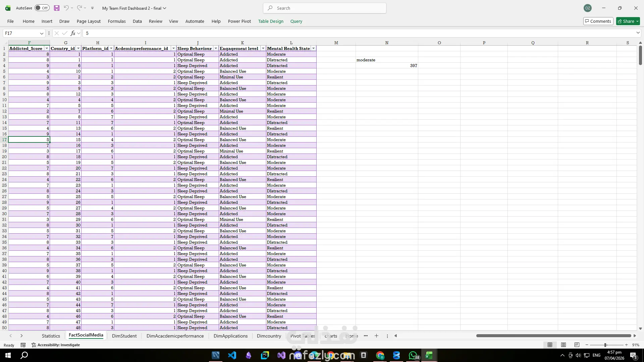644x362 pixels.
Task: Click the 91% zoom level
Action: point(636,345)
